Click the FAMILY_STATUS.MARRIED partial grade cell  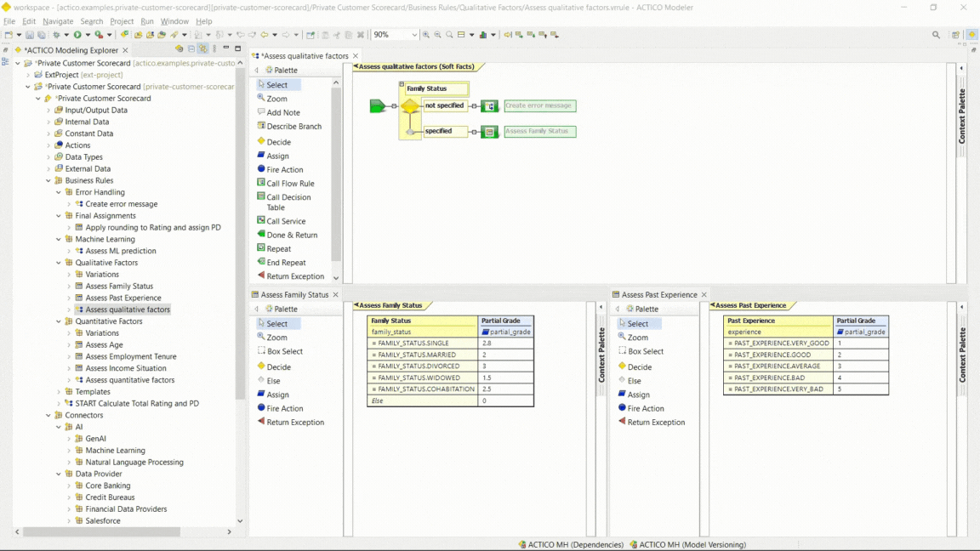click(505, 355)
